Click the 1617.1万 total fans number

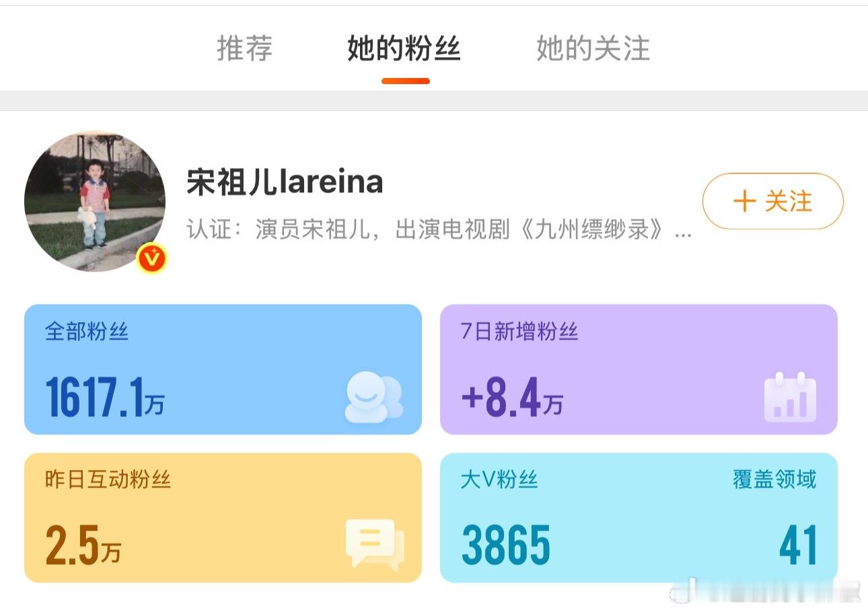click(105, 397)
